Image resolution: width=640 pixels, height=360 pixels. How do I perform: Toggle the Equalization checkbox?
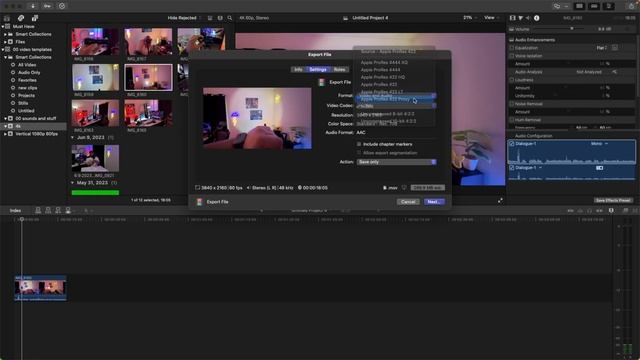pos(511,48)
